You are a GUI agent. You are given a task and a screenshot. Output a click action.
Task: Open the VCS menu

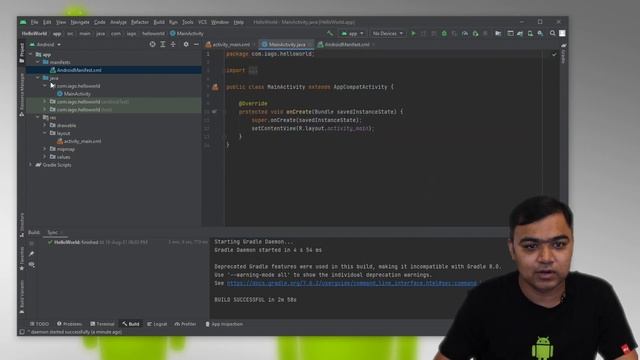tap(202, 22)
